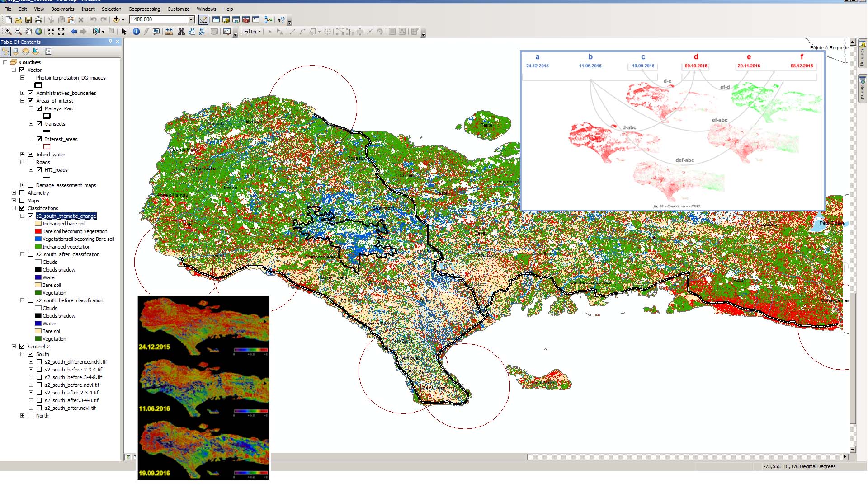This screenshot has width=868, height=488.
Task: Open the Go To XY tool
Action: pos(202,32)
